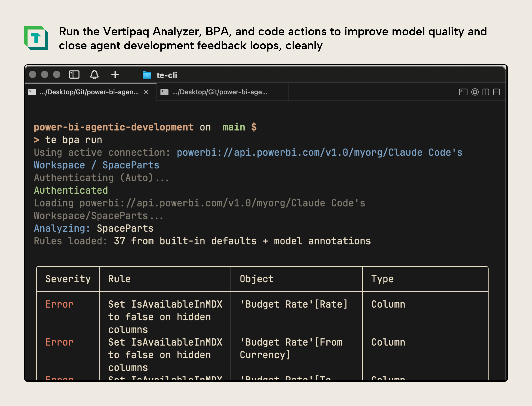Toggle the sidebar icon in the title bar

(74, 75)
